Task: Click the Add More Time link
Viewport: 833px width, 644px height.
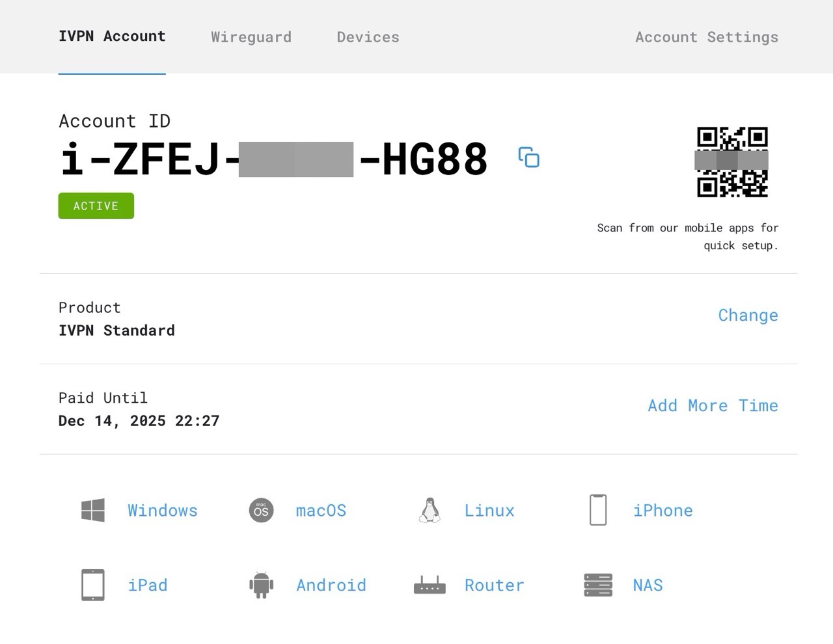Action: point(713,406)
